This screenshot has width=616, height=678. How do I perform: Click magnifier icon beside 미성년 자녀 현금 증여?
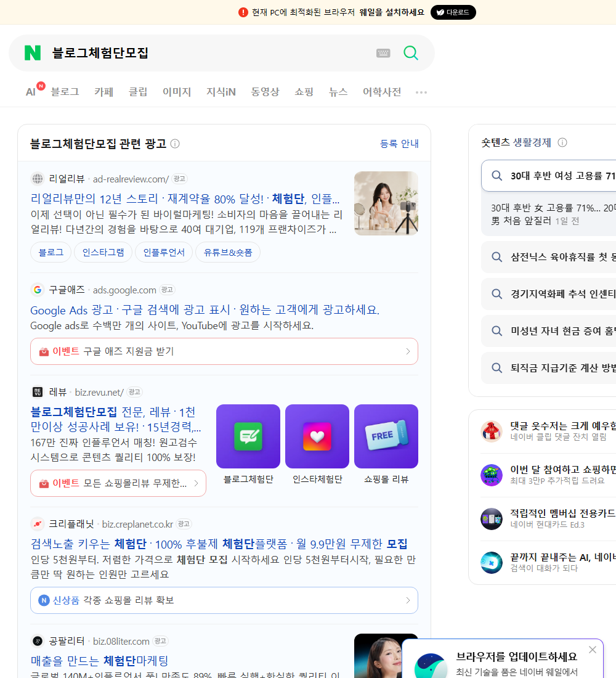497,331
